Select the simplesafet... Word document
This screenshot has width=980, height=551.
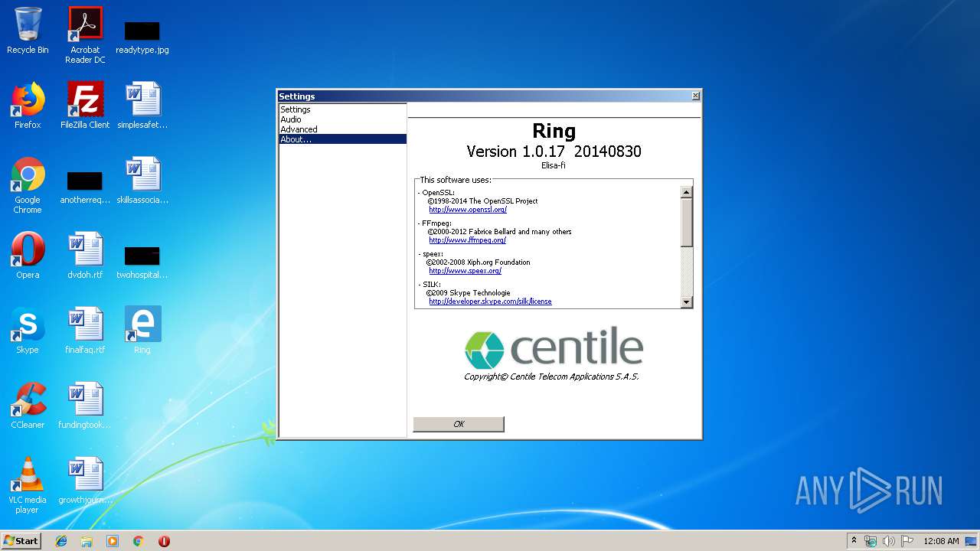[x=142, y=106]
